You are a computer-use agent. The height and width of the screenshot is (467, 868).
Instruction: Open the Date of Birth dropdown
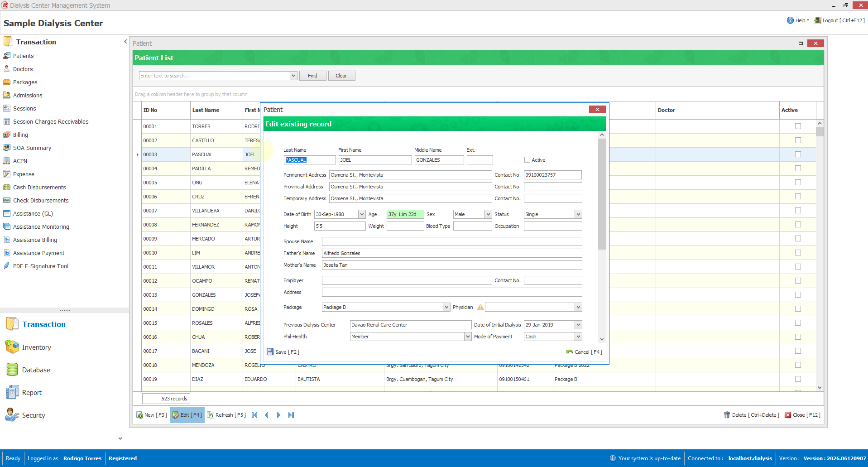(362, 214)
